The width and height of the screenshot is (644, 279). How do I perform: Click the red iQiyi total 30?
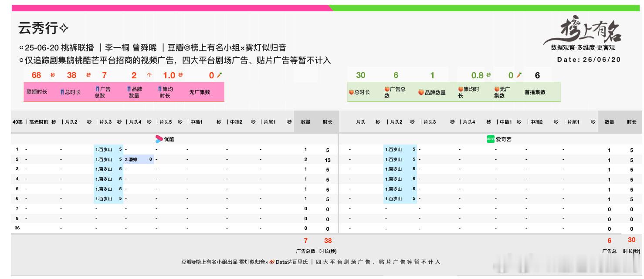(631, 240)
